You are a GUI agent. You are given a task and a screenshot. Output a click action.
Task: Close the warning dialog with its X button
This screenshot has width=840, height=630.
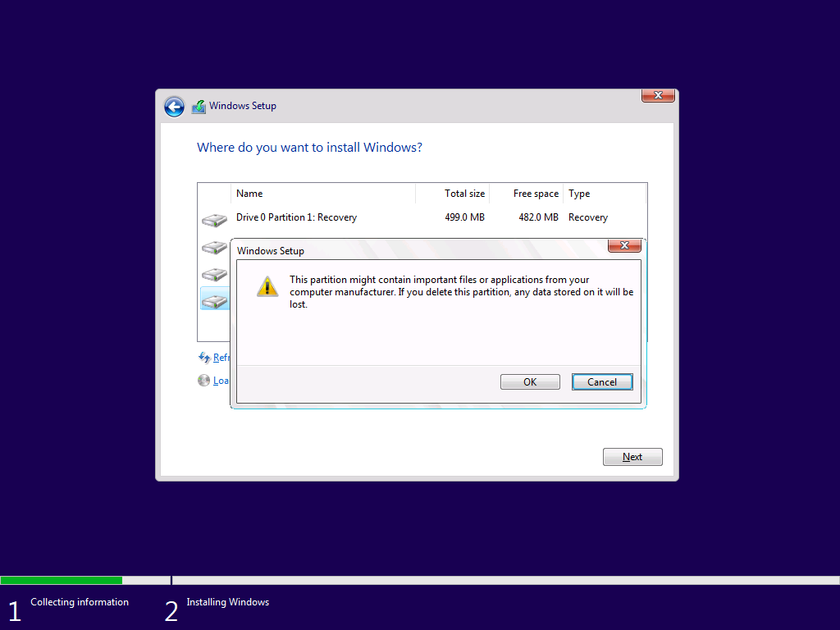624,245
